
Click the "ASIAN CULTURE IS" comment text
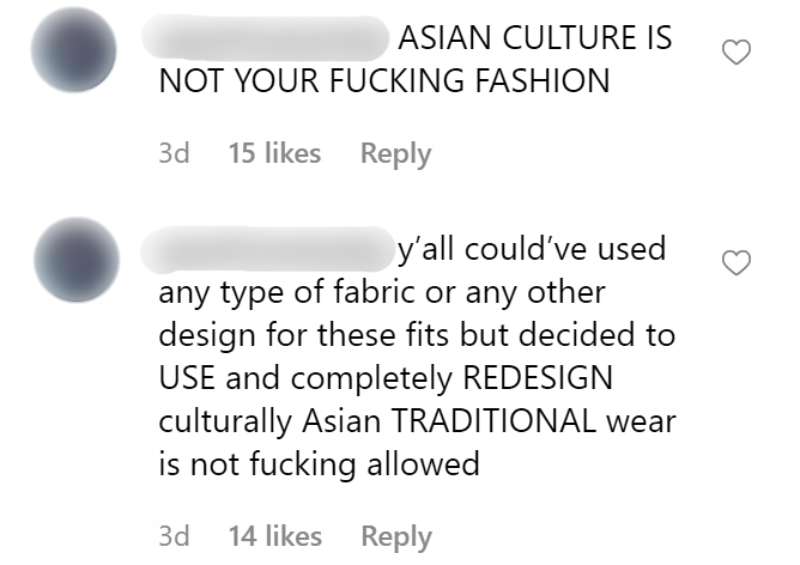tap(535, 38)
